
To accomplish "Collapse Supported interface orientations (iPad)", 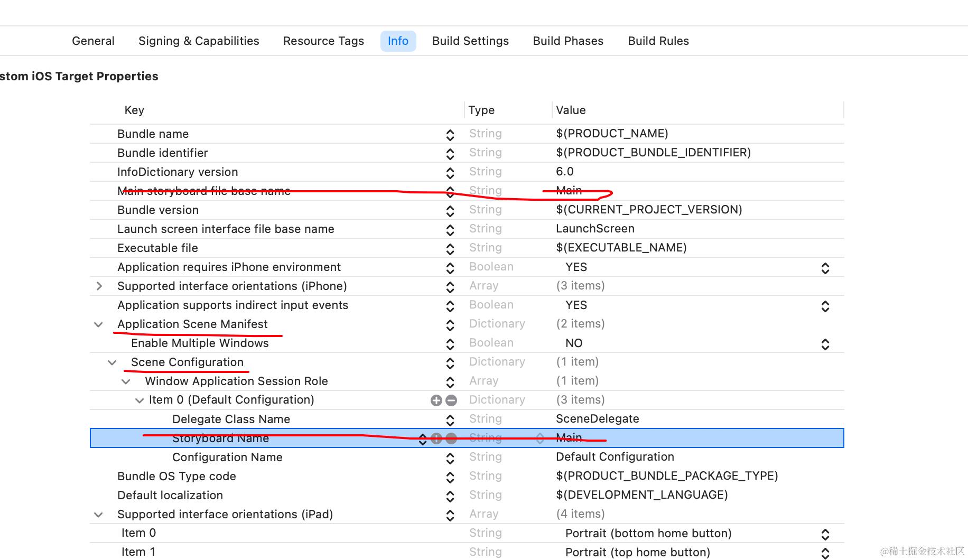I will pyautogui.click(x=98, y=515).
